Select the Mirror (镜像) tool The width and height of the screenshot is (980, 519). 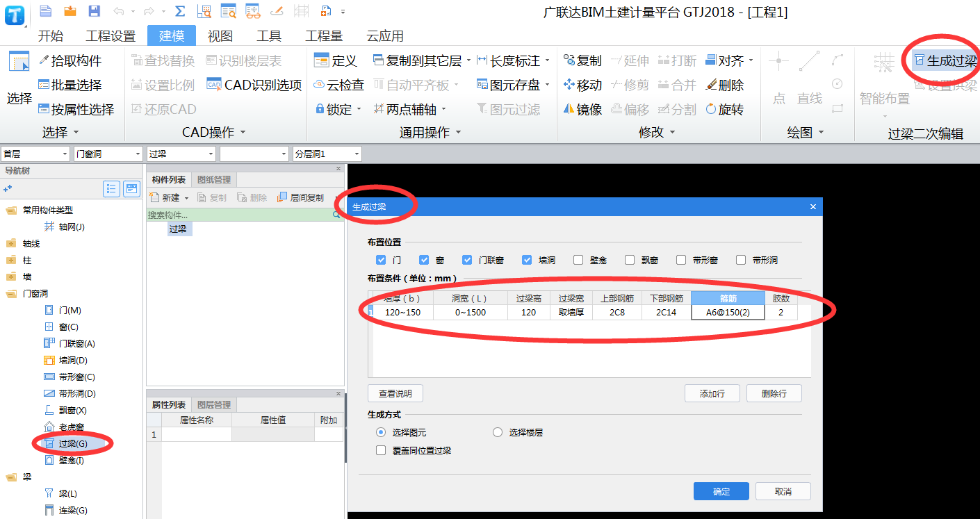click(x=582, y=109)
